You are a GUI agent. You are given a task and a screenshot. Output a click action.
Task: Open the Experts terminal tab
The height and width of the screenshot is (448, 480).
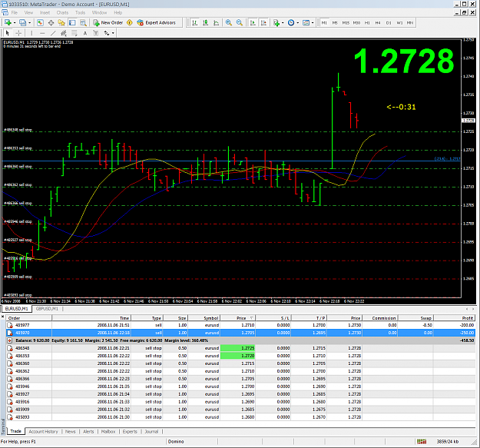pos(130,431)
